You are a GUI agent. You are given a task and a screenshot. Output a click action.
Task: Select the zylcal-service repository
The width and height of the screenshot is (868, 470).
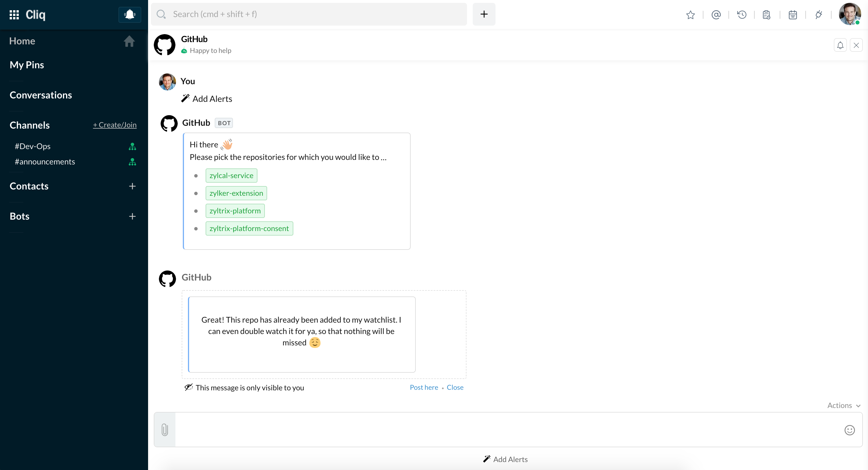point(232,176)
